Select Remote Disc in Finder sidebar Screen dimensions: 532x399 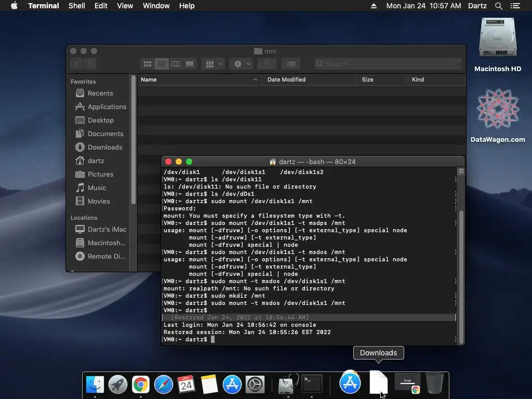[100, 257]
